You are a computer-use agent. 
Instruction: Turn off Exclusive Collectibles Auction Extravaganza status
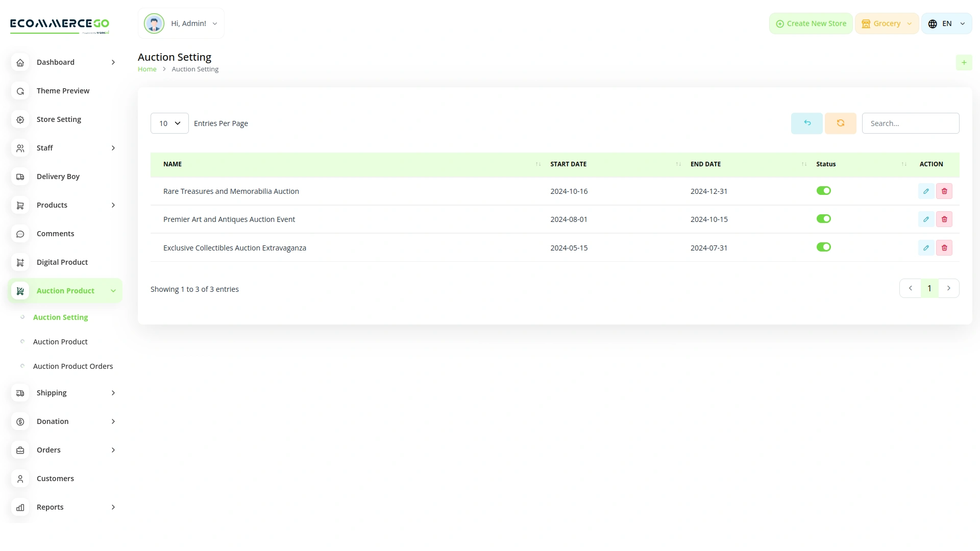point(823,247)
